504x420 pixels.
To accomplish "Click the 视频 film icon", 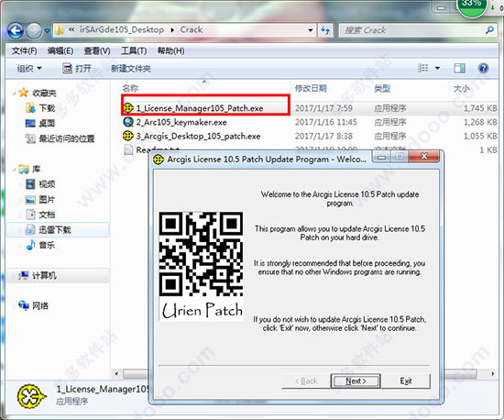I will pos(30,184).
